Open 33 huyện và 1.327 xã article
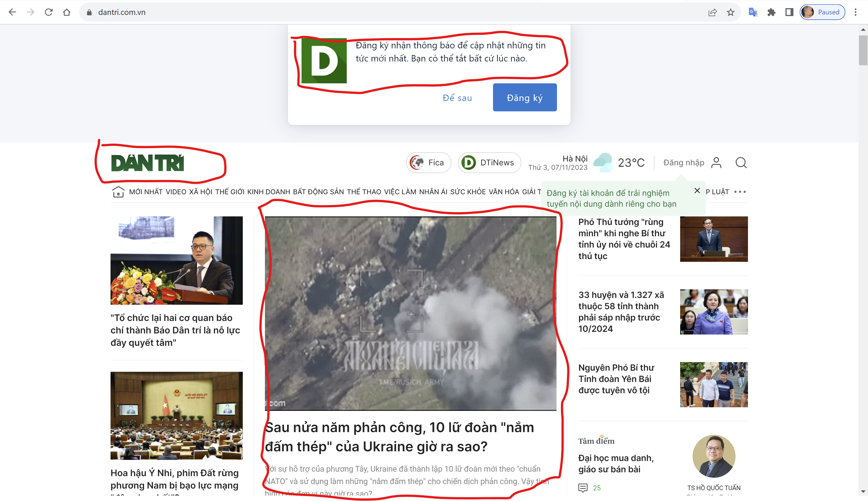The height and width of the screenshot is (501, 868). click(621, 312)
